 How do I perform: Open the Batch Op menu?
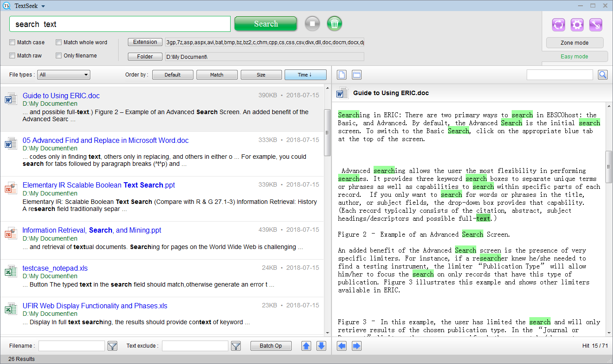coord(270,346)
